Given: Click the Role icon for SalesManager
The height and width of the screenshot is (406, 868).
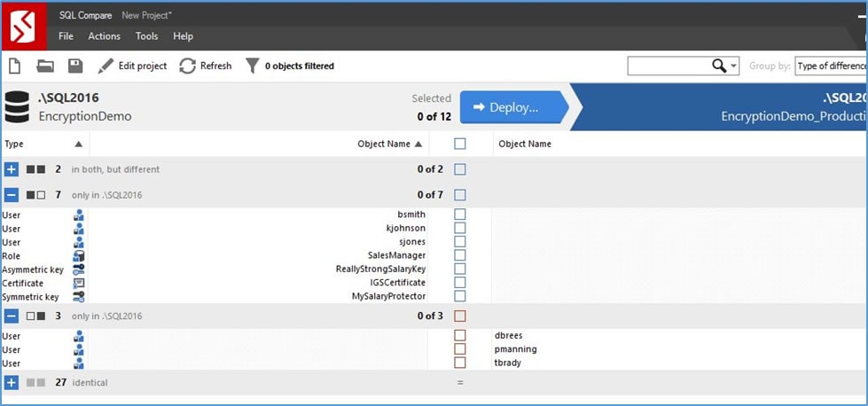Looking at the screenshot, I should tap(79, 256).
